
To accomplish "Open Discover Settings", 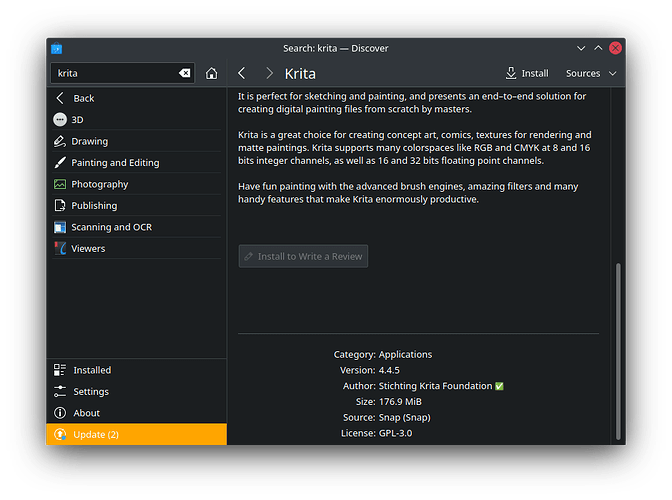I will click(137, 391).
